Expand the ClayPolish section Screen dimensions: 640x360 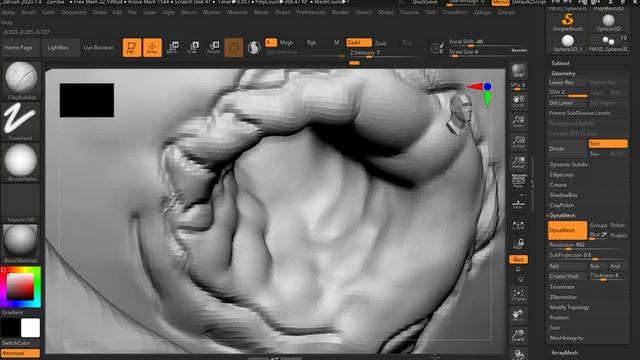click(x=562, y=205)
